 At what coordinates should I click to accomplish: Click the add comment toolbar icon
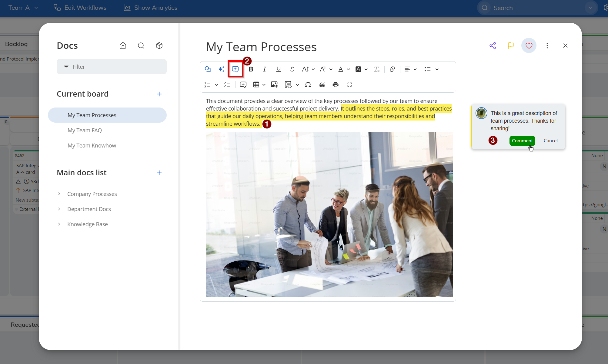235,69
